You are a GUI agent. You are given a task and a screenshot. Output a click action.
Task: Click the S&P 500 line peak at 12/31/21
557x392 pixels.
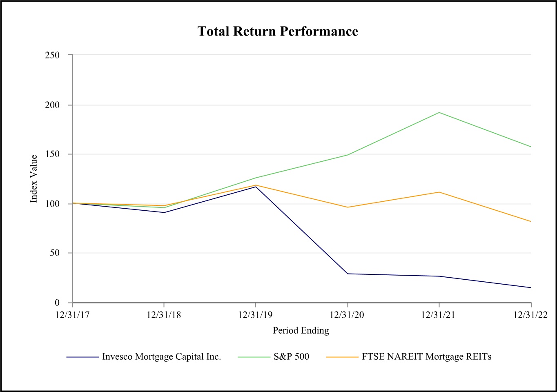(439, 112)
